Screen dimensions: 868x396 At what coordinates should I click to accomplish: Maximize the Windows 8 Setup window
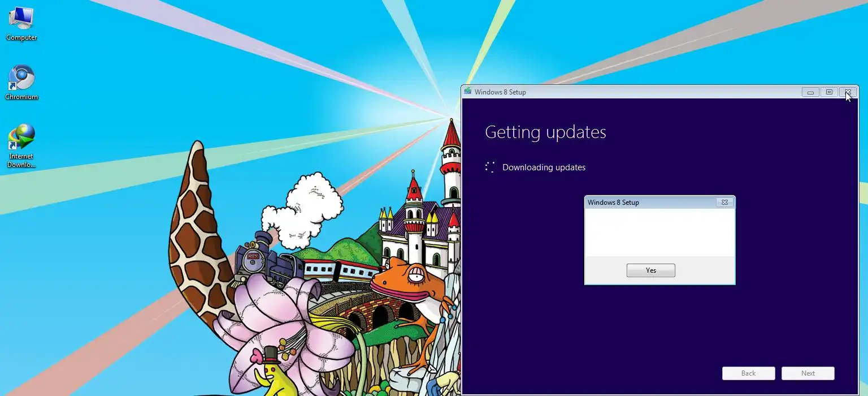point(829,92)
